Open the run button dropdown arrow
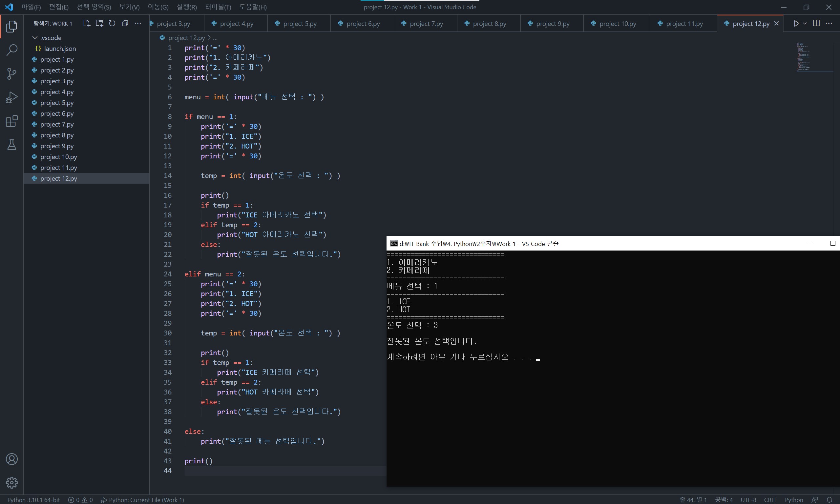Image resolution: width=840 pixels, height=504 pixels. [805, 23]
